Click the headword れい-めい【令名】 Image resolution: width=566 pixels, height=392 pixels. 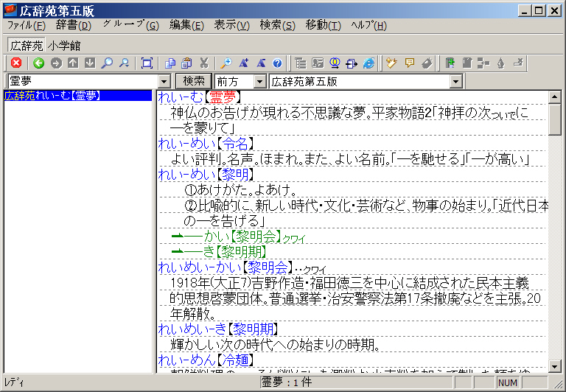coord(206,143)
